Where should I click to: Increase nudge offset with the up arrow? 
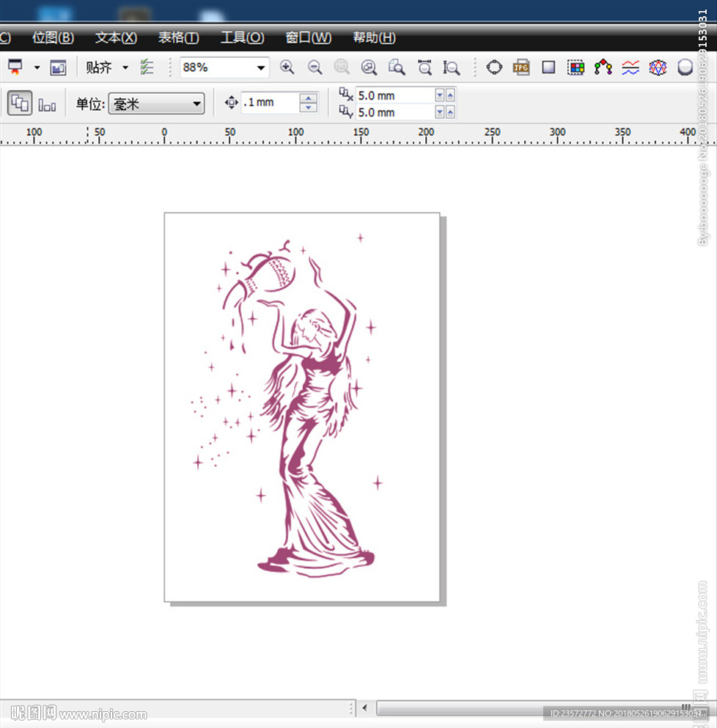(x=309, y=98)
